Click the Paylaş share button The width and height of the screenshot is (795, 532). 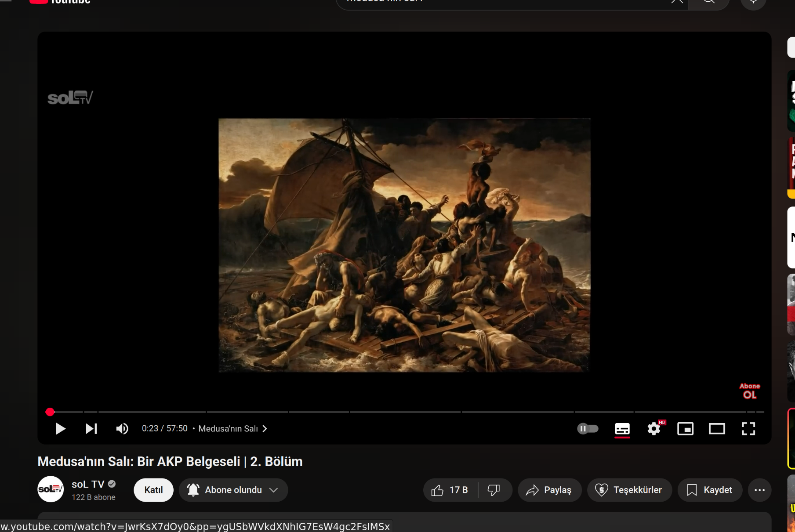tap(550, 490)
